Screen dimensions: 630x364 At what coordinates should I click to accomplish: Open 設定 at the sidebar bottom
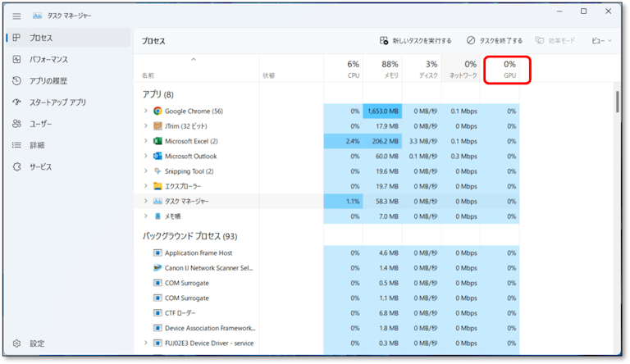(x=68, y=344)
